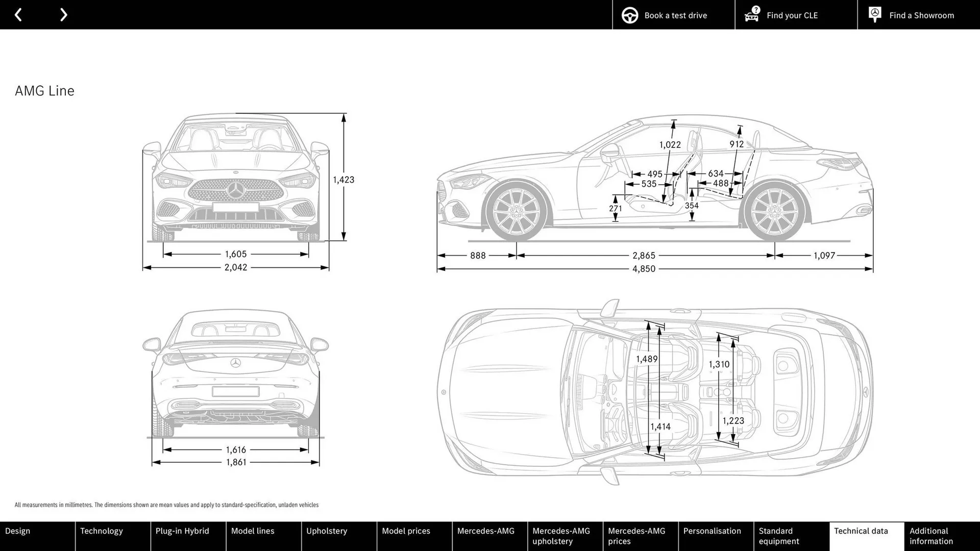Switch to the Design tab
The width and height of the screenshot is (980, 551).
pyautogui.click(x=17, y=531)
